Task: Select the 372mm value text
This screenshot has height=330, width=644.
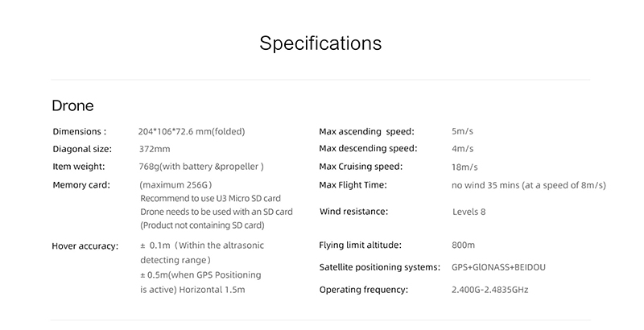Action: [155, 149]
